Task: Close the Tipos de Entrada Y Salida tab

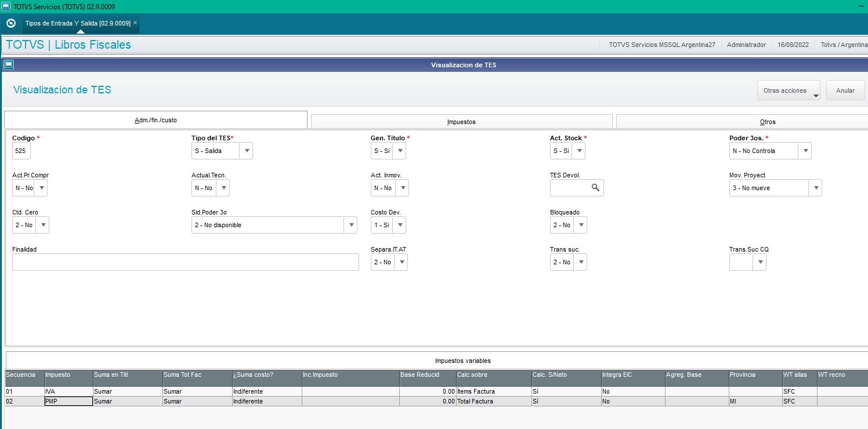Action: 135,23
